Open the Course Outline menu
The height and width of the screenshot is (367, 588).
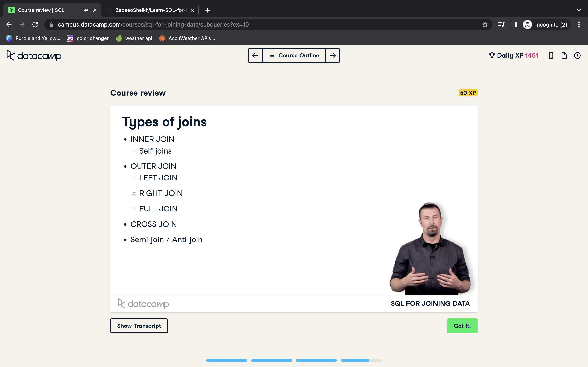(294, 56)
